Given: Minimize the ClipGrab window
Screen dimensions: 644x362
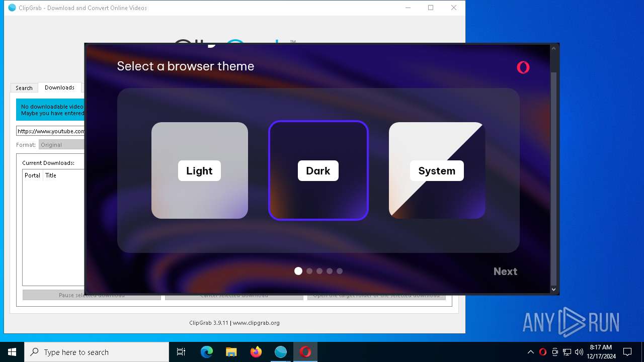Looking at the screenshot, I should click(x=408, y=8).
